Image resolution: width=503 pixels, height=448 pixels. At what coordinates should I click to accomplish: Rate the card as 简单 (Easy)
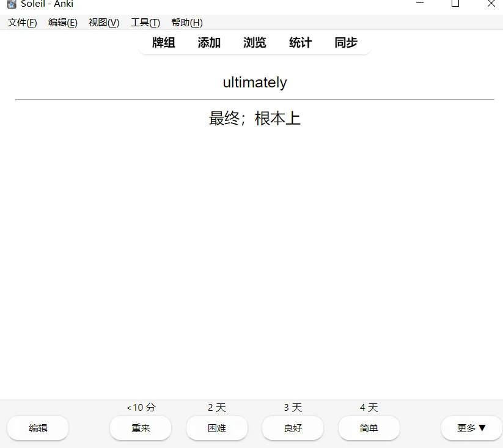(x=369, y=428)
